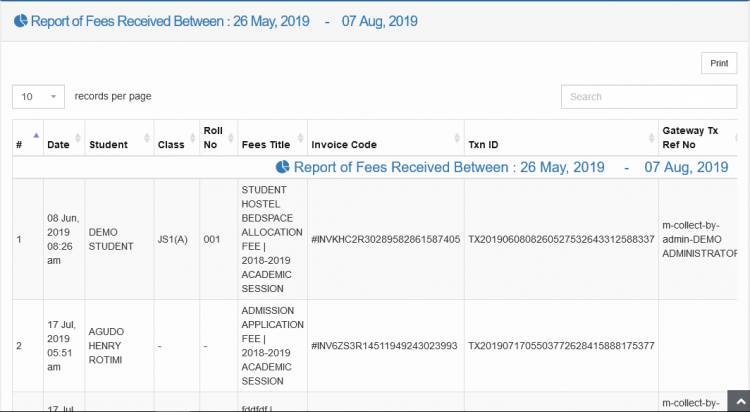This screenshot has height=412, width=750.
Task: Sort by the Roll No column header
Action: coord(213,137)
